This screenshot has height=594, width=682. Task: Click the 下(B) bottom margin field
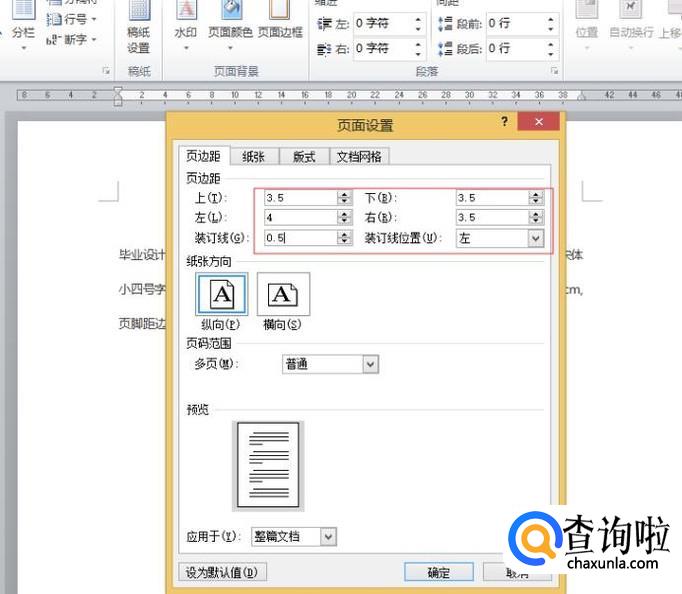pyautogui.click(x=492, y=198)
